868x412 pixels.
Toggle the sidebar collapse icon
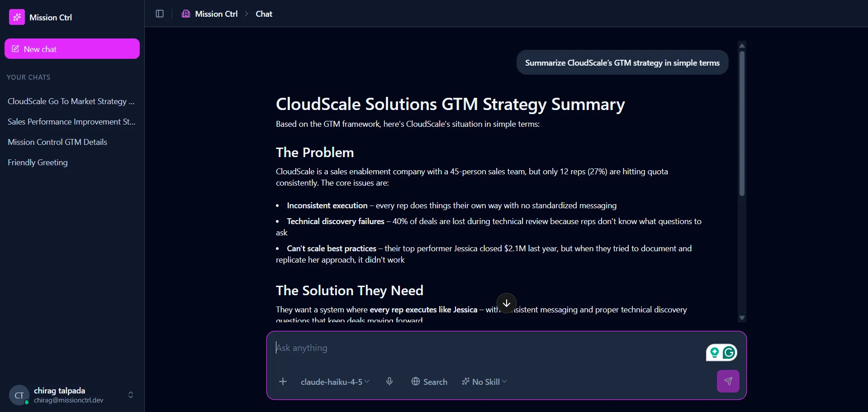(159, 14)
